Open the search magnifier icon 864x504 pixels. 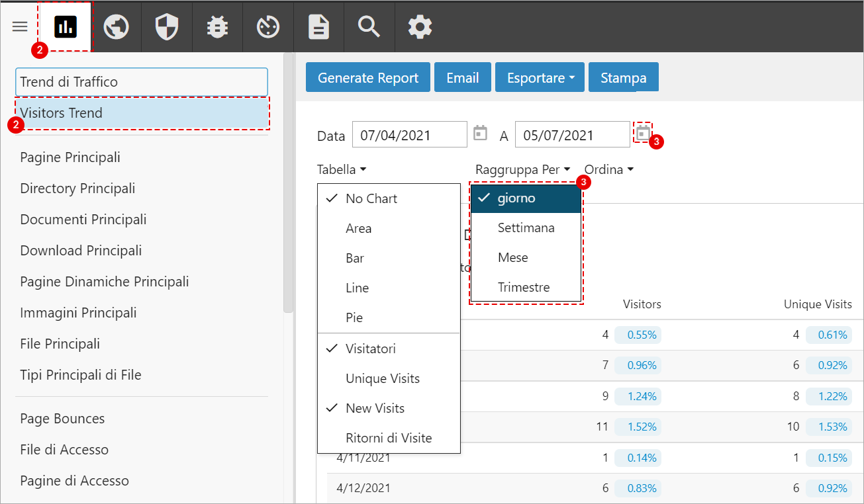[x=369, y=26]
